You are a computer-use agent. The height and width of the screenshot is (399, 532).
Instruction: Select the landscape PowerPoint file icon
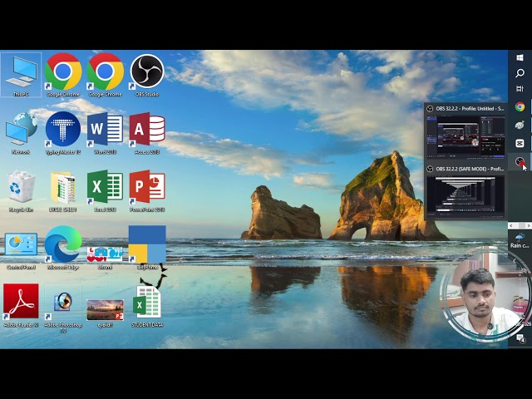pyautogui.click(x=105, y=313)
